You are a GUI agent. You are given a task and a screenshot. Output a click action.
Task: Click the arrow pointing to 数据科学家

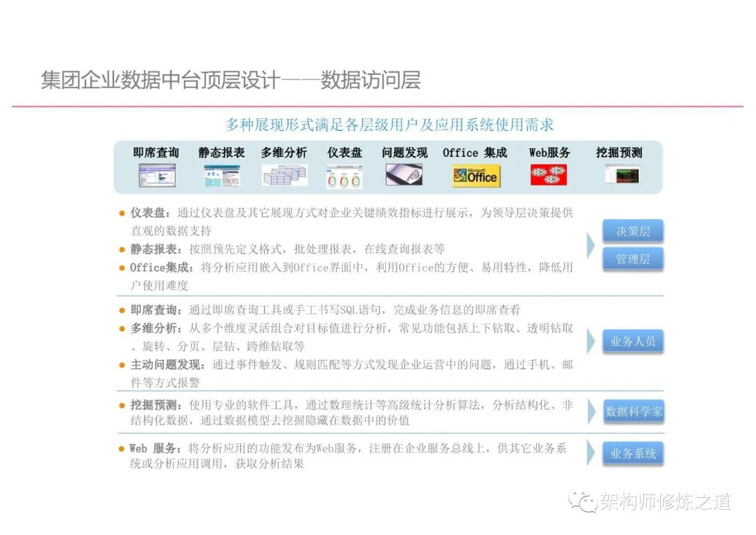[591, 412]
